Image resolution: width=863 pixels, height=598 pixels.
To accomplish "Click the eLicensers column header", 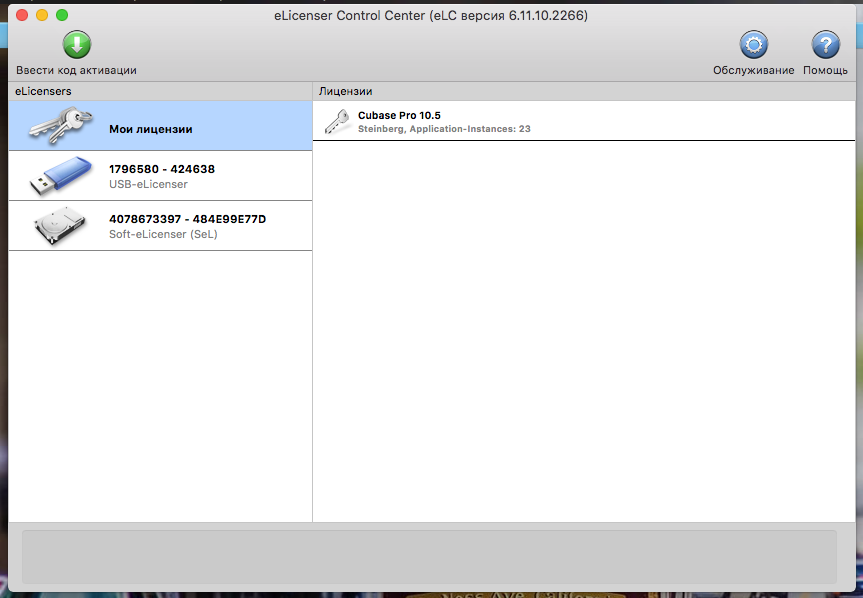I will pyautogui.click(x=43, y=91).
